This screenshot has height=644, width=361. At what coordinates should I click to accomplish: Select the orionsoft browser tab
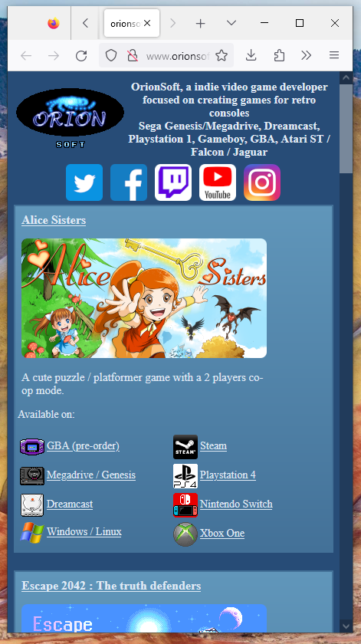pyautogui.click(x=132, y=24)
